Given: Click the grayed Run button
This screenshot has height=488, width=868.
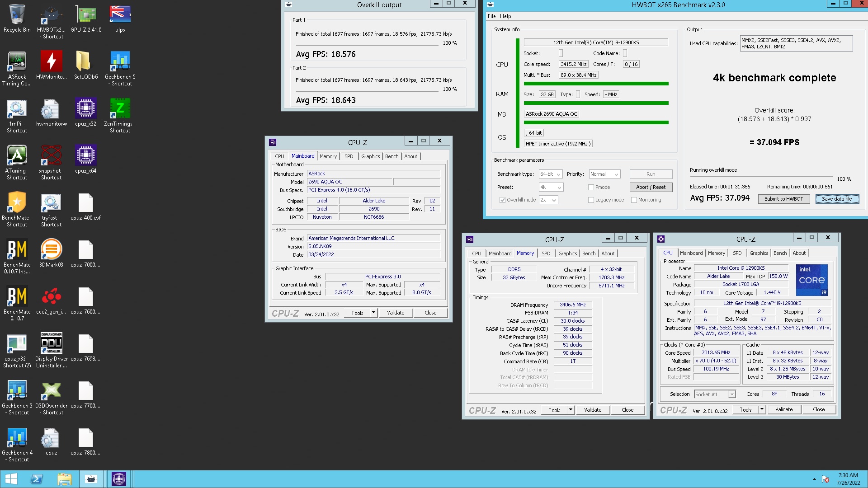Looking at the screenshot, I should click(651, 174).
